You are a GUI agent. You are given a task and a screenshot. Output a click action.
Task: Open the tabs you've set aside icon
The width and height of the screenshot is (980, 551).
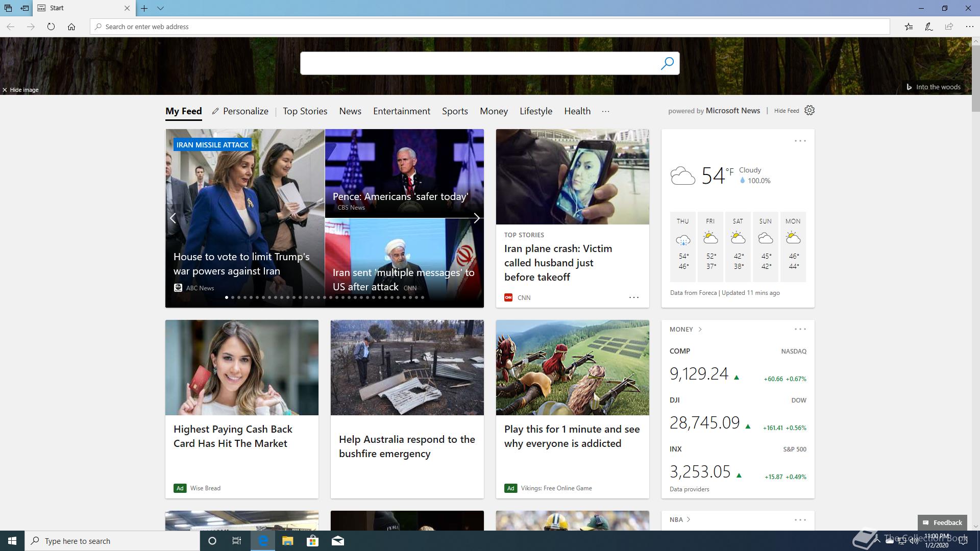click(8, 8)
